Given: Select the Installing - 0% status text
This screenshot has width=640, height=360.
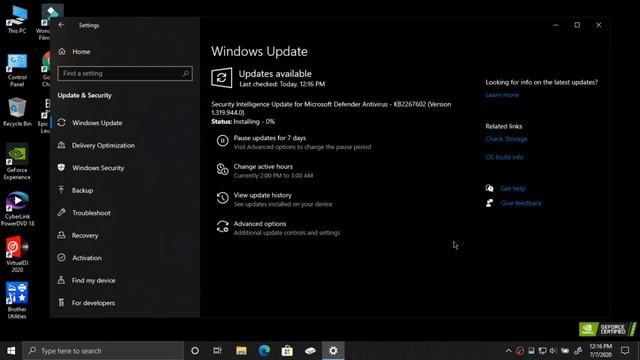Looking at the screenshot, I should coord(254,122).
